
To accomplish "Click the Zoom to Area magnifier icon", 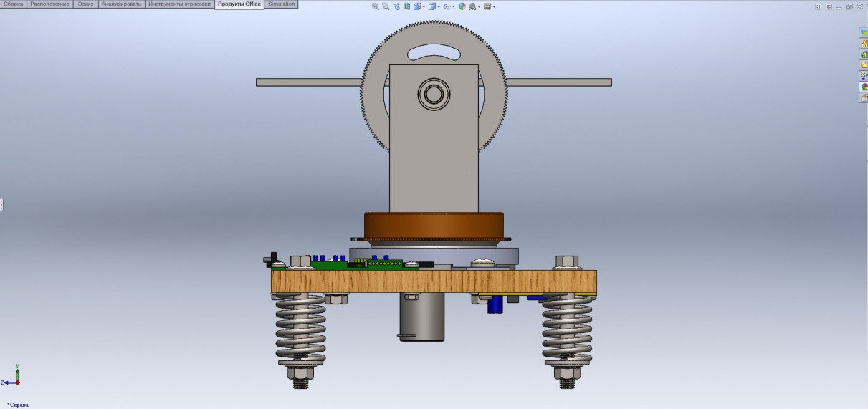I will point(386,6).
